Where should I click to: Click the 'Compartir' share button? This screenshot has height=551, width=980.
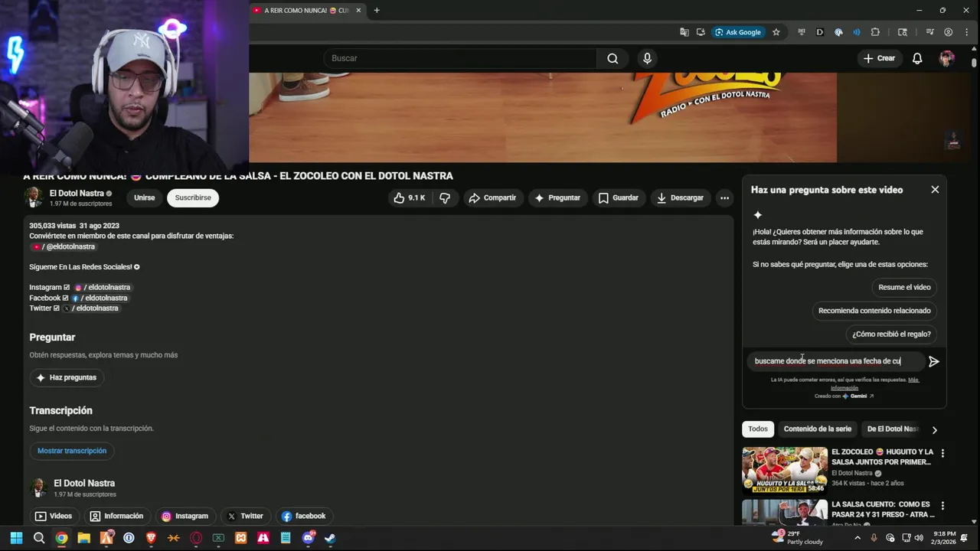click(x=492, y=197)
